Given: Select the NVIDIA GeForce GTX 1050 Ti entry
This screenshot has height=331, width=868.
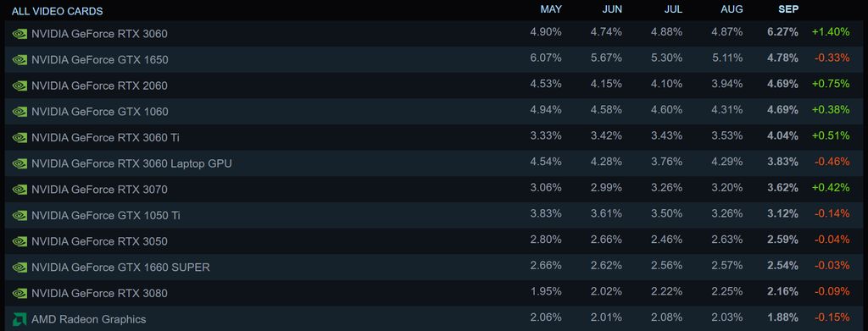Looking at the screenshot, I should coord(106,216).
